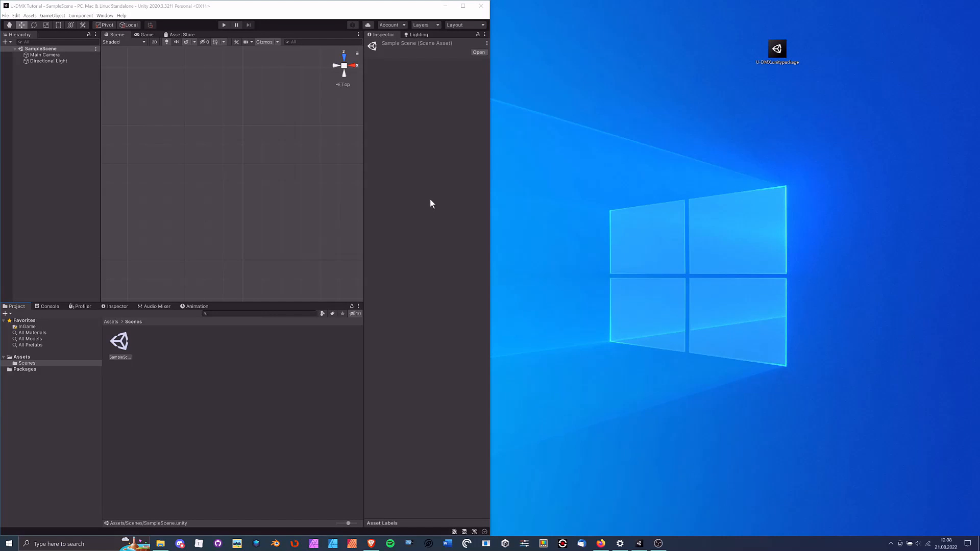The width and height of the screenshot is (980, 551).
Task: Select the Rotate tool
Action: click(x=34, y=25)
